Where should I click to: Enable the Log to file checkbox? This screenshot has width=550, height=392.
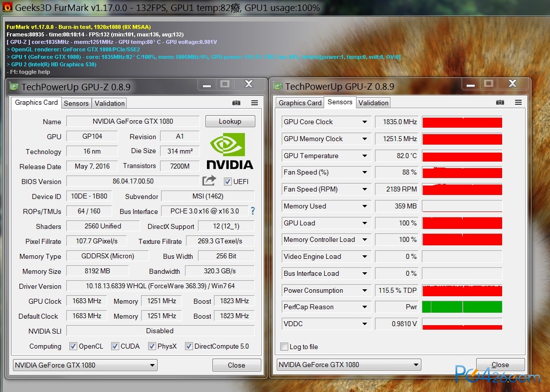click(x=284, y=347)
